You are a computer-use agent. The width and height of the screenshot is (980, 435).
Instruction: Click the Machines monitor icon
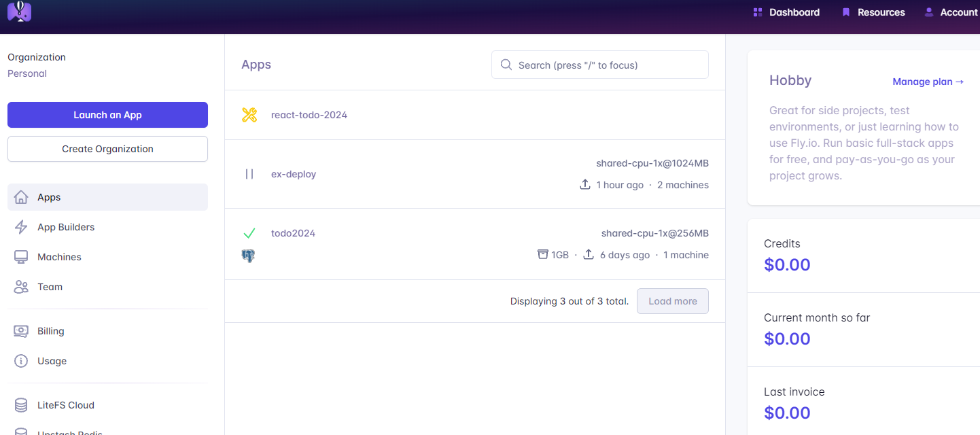click(x=21, y=257)
